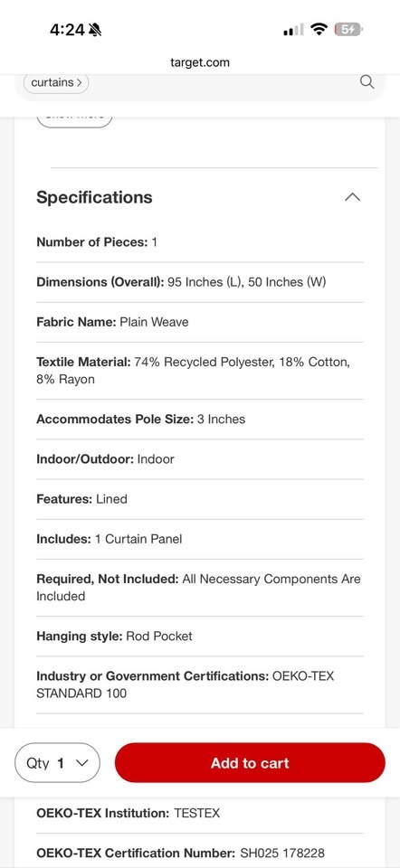400x868 pixels.
Task: Tap the Hanging style Rod Pocket row
Action: click(x=200, y=637)
